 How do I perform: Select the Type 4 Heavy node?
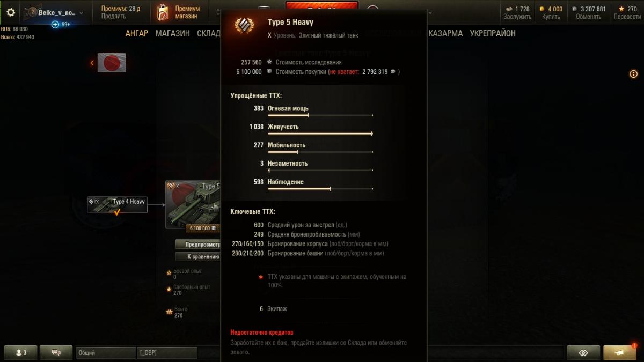click(x=118, y=204)
